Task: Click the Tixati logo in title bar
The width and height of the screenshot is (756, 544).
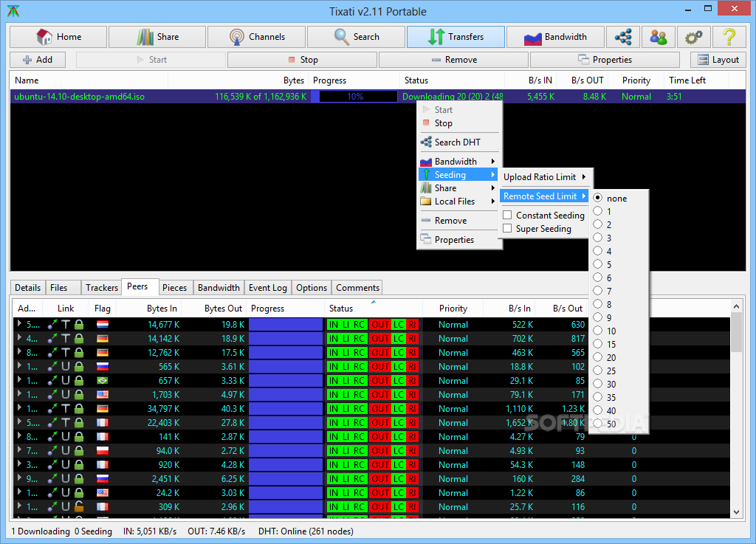Action: coord(13,11)
